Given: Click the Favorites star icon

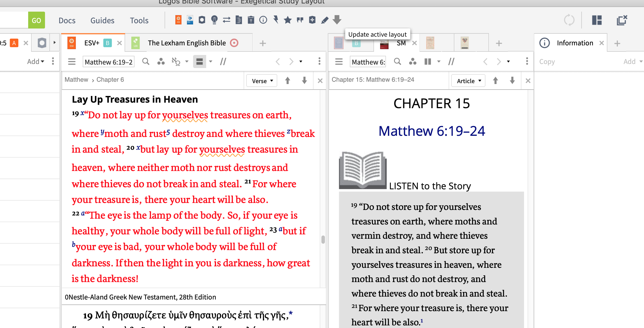Looking at the screenshot, I should point(287,20).
